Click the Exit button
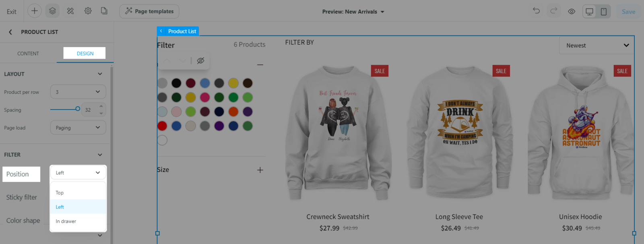644x244 pixels. click(x=12, y=12)
